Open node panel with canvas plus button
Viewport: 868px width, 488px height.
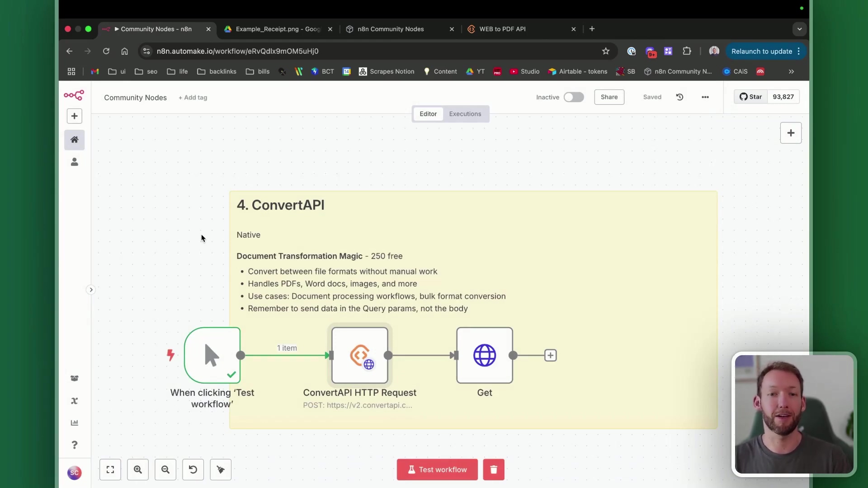[791, 133]
